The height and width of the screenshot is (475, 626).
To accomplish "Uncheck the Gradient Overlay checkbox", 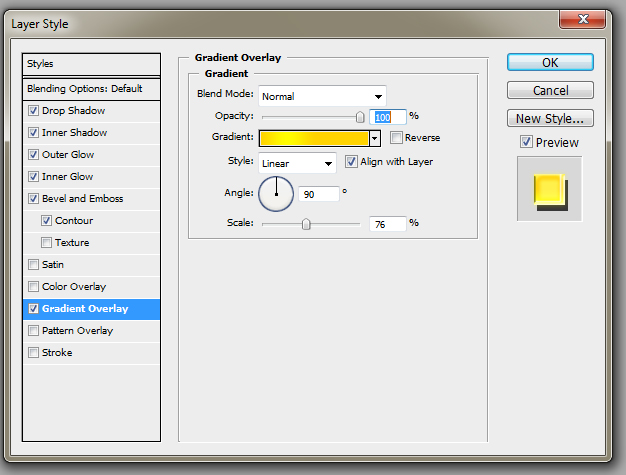I will [34, 309].
